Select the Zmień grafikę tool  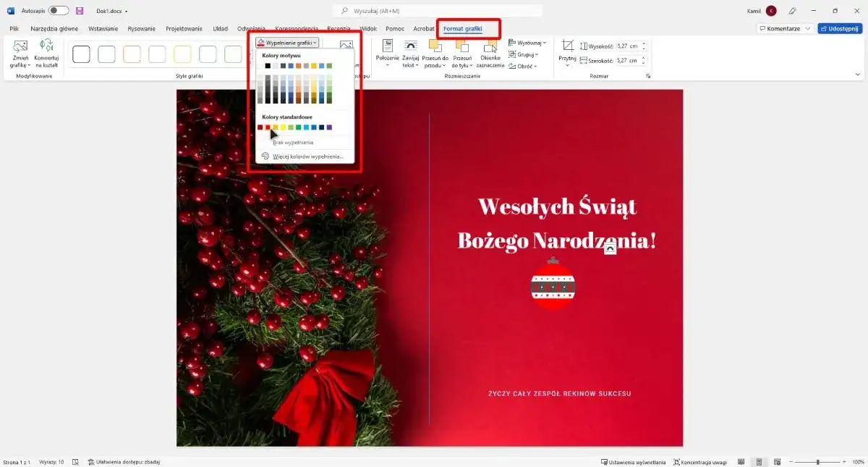coord(19,54)
